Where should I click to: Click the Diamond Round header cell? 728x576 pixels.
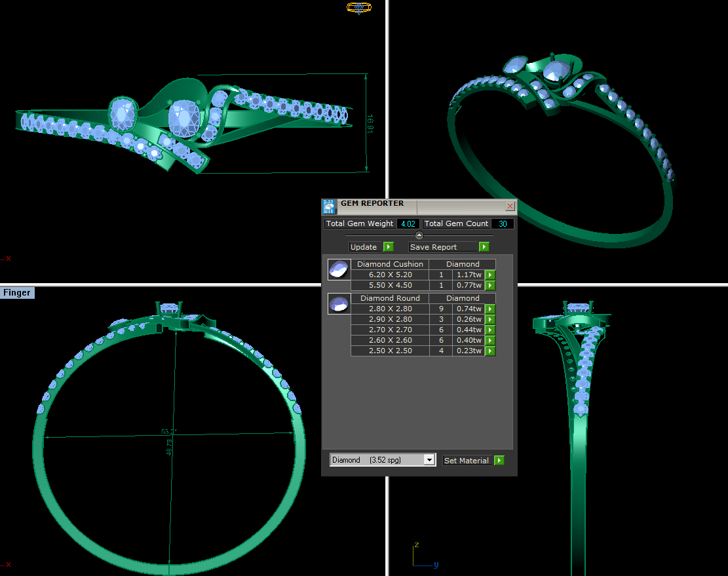(x=390, y=298)
